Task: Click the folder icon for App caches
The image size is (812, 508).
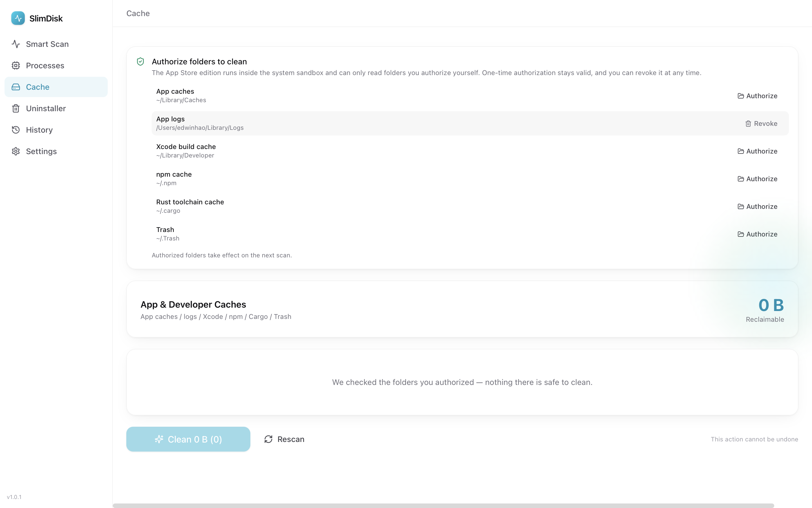Action: (x=741, y=96)
